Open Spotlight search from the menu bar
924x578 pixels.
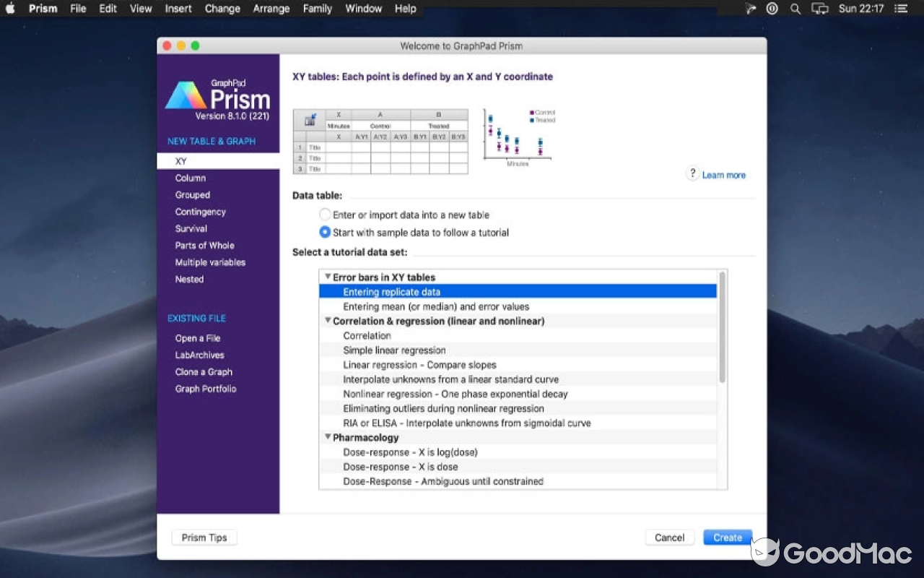[795, 9]
